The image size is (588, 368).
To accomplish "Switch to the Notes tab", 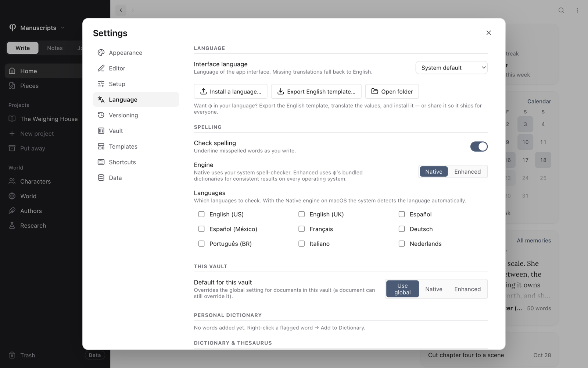I will point(55,48).
